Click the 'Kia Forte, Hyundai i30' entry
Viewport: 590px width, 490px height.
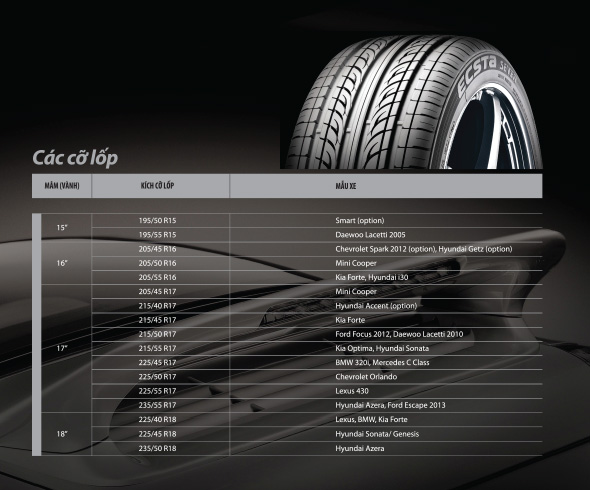coord(372,277)
